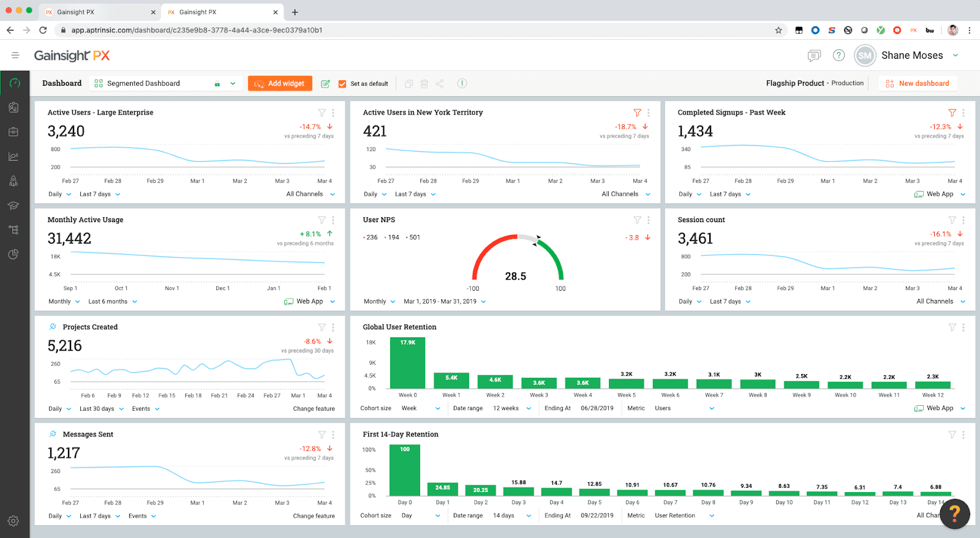Screen dimensions: 980x538
Task: Click Change feature in Projects Created widget
Action: 314,409
